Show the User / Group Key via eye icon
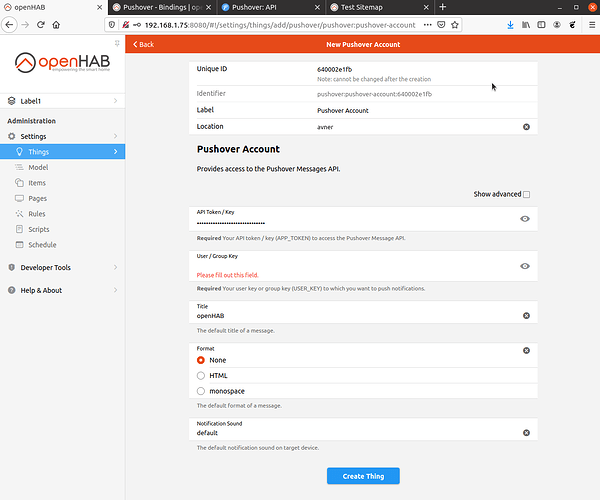 (x=525, y=266)
